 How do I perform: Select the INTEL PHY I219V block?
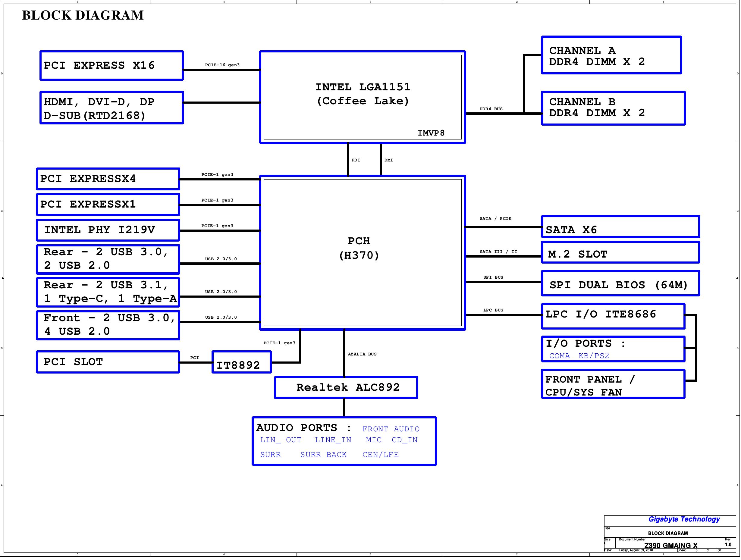click(x=108, y=230)
